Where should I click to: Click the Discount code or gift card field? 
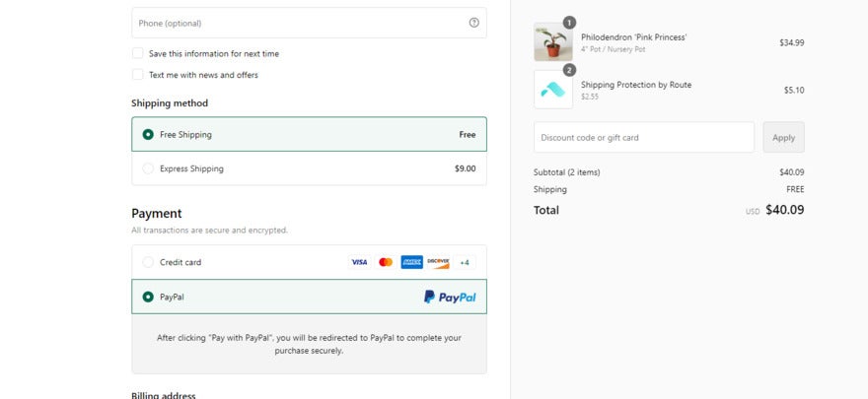[x=643, y=138]
